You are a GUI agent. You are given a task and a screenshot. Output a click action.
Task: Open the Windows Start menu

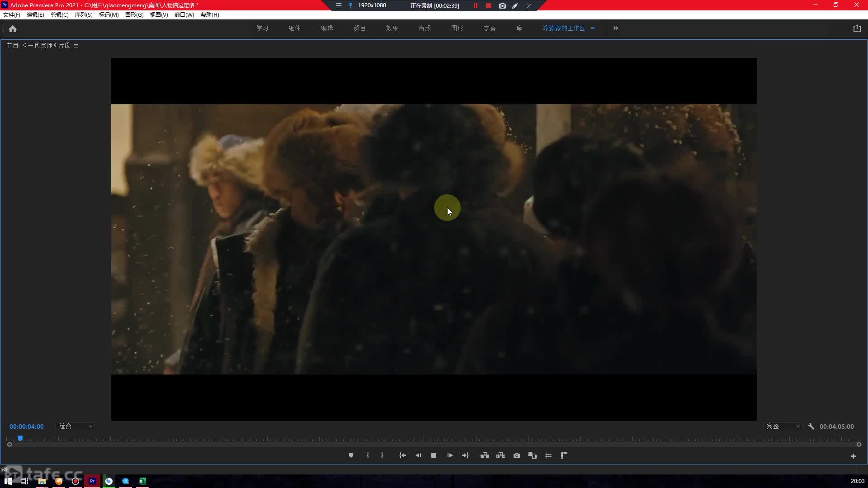pos(8,481)
